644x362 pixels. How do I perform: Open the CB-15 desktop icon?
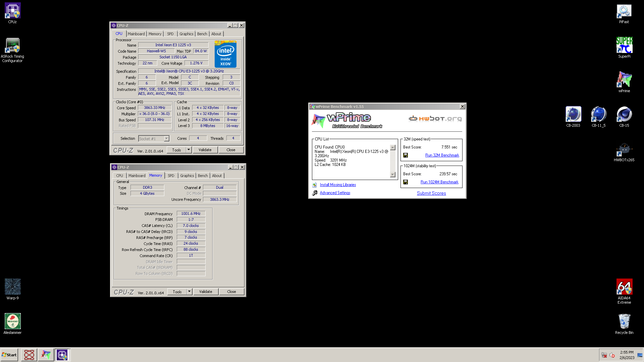tap(624, 117)
